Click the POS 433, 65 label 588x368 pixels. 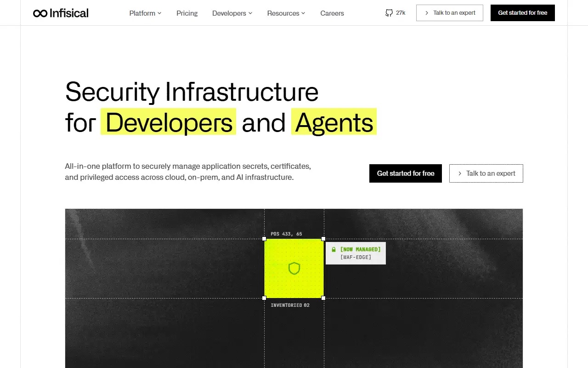coord(286,234)
